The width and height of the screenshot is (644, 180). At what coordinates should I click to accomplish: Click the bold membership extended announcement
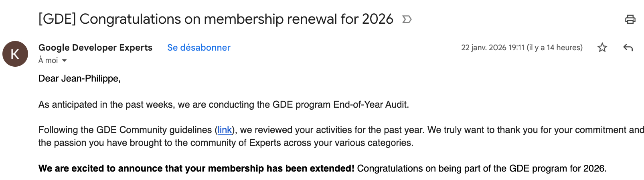click(x=196, y=168)
